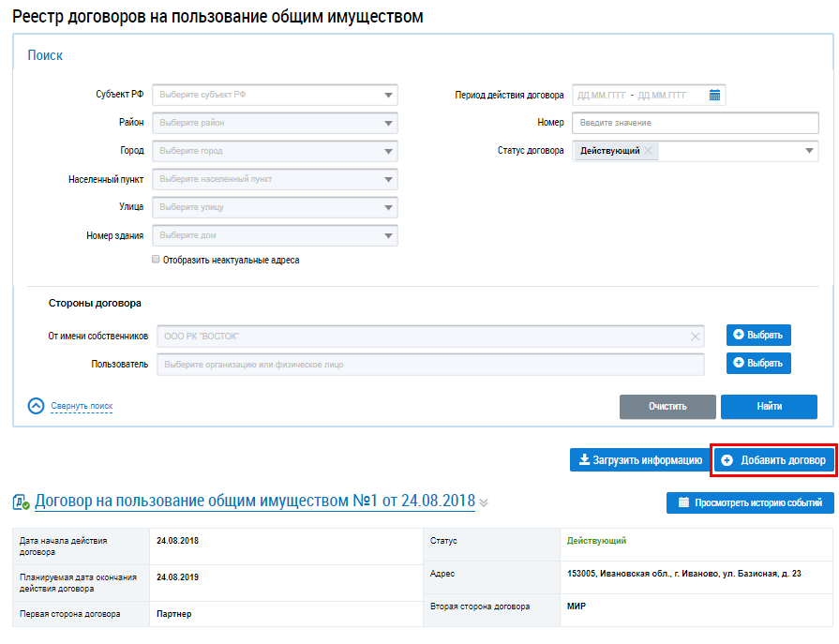Click Выбрать for От имени собственников
This screenshot has height=644, width=839.
click(758, 335)
